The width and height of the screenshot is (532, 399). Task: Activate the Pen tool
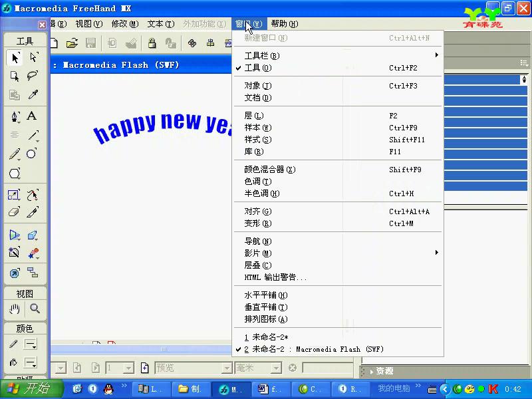(x=15, y=116)
